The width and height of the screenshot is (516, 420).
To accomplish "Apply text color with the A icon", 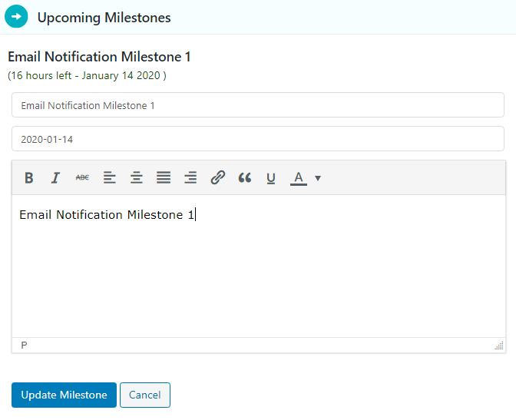I will [x=299, y=178].
